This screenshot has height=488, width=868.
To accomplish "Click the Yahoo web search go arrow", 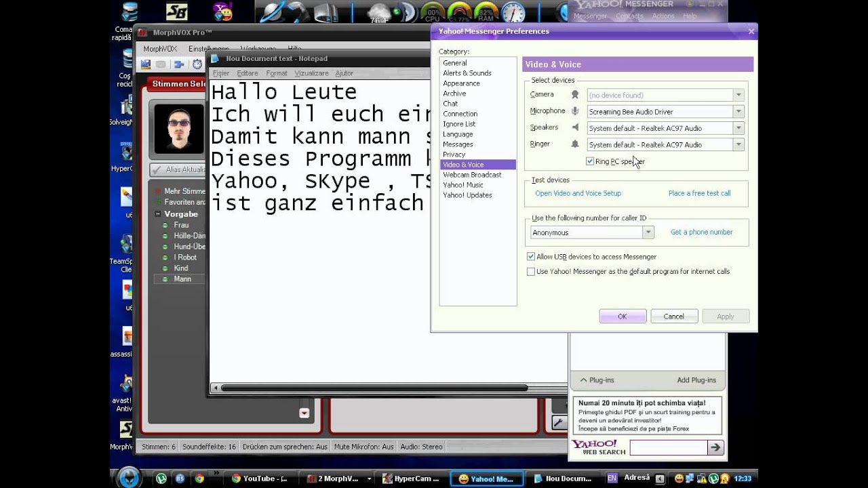I will 715,447.
